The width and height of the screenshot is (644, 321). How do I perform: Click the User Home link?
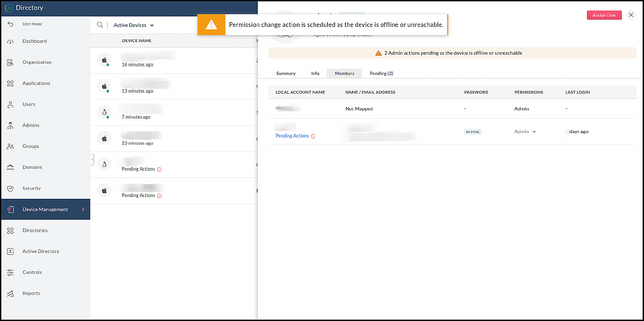click(32, 24)
